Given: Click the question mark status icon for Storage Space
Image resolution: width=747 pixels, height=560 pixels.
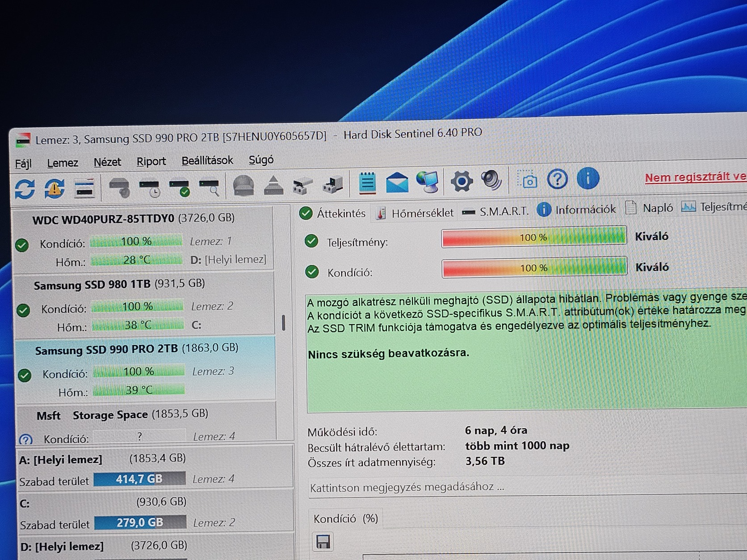Looking at the screenshot, I should (25, 439).
